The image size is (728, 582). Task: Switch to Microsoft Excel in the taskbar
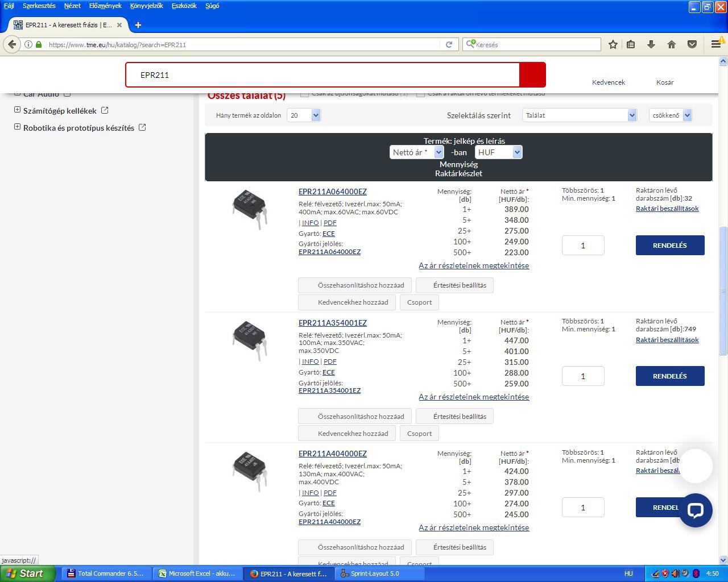[198, 573]
